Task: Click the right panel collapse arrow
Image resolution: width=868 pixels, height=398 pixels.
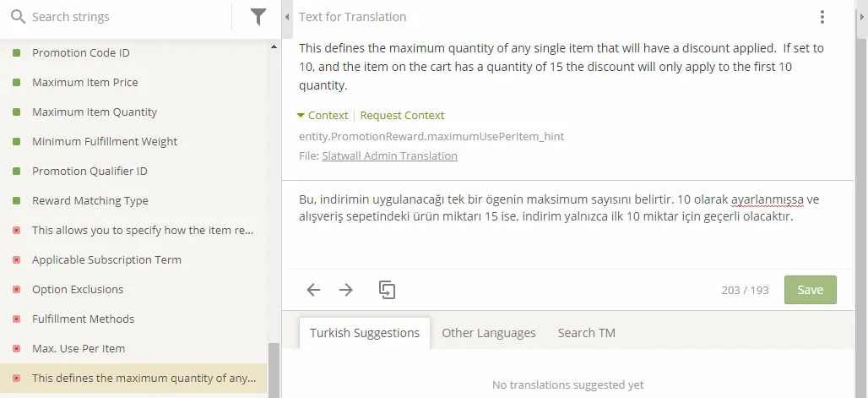Action: coord(862,17)
